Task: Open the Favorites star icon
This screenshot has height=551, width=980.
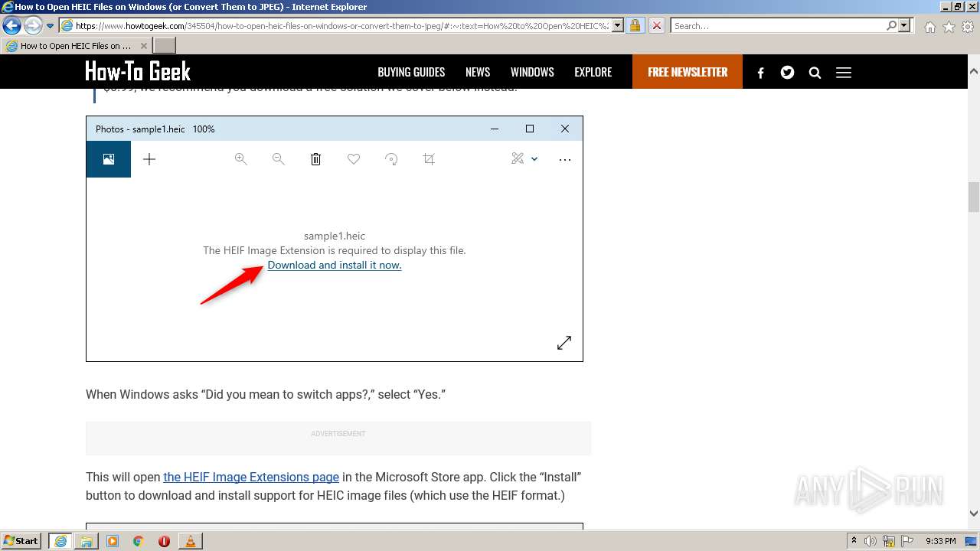Action: [949, 27]
